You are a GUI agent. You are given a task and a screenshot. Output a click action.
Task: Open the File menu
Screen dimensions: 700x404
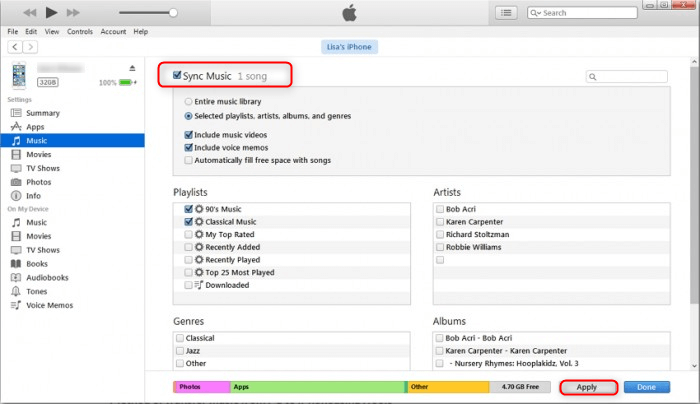tap(12, 32)
